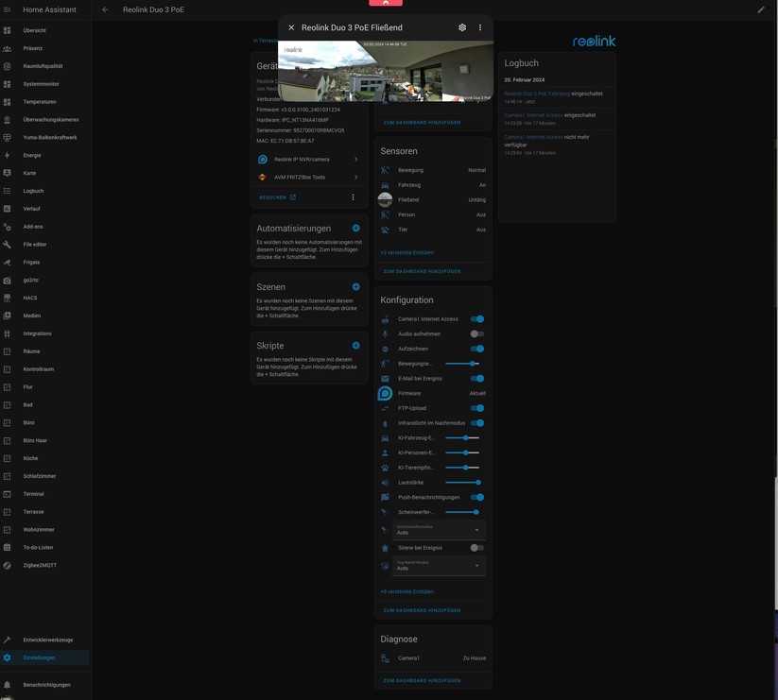Click BESUCHEN link for the device
The image size is (778, 700).
point(277,197)
